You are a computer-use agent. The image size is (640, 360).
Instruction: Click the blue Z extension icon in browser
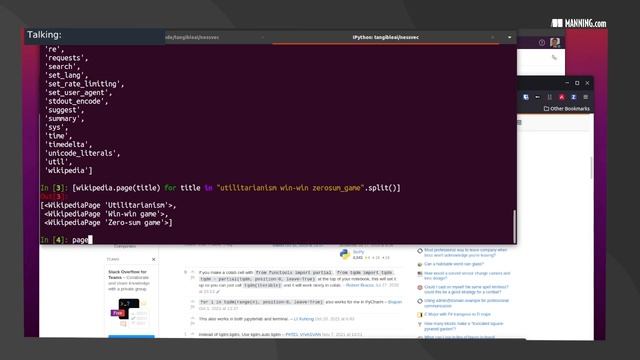tap(573, 97)
